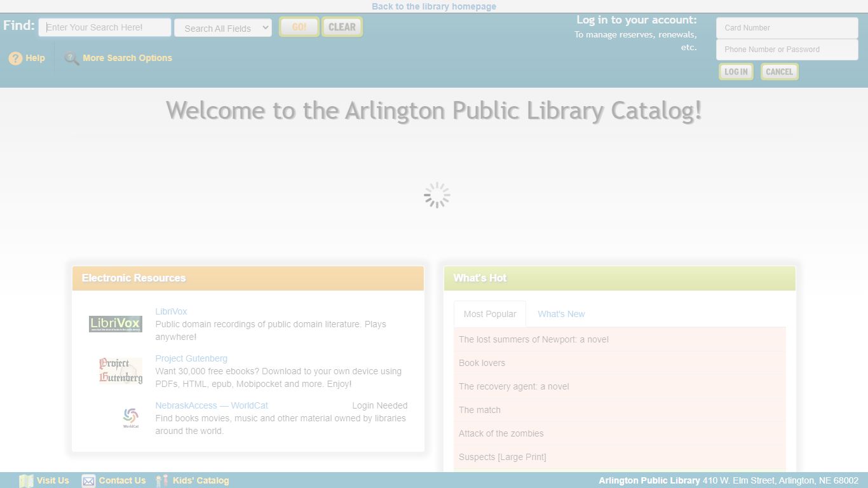Switch to the Most Popular tab
868x488 pixels.
coord(490,314)
